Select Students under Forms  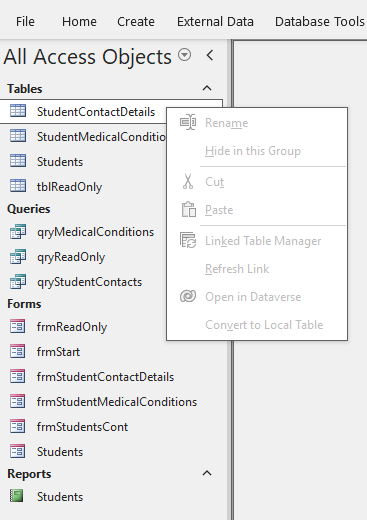tap(60, 452)
